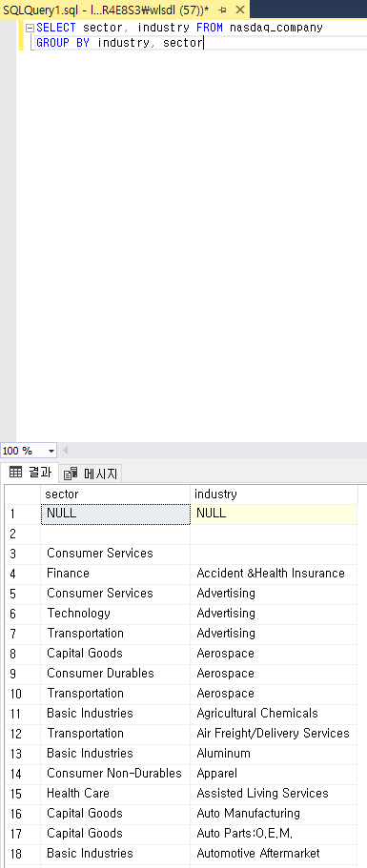Pin the SQLQuery1.sql tab
Image resolution: width=367 pixels, height=868 pixels.
[222, 10]
